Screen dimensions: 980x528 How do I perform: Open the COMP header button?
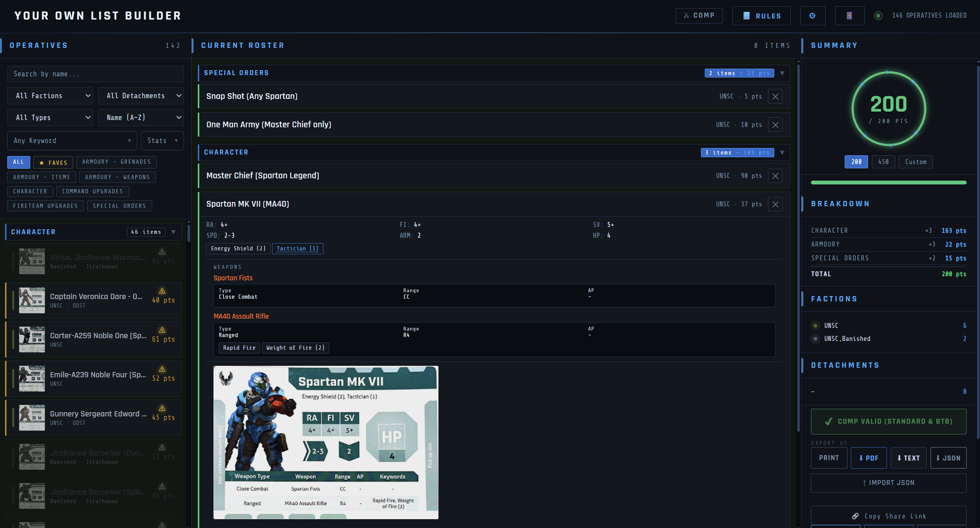[x=699, y=16]
